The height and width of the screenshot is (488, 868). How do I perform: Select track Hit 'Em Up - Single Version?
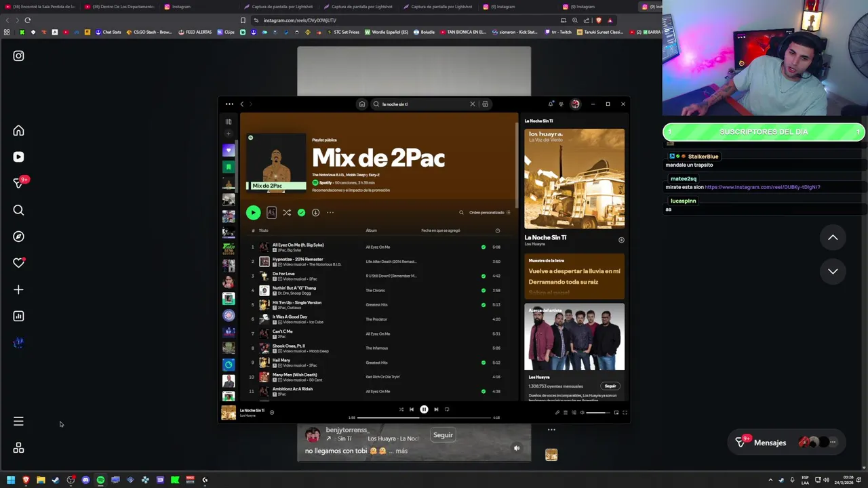click(297, 302)
